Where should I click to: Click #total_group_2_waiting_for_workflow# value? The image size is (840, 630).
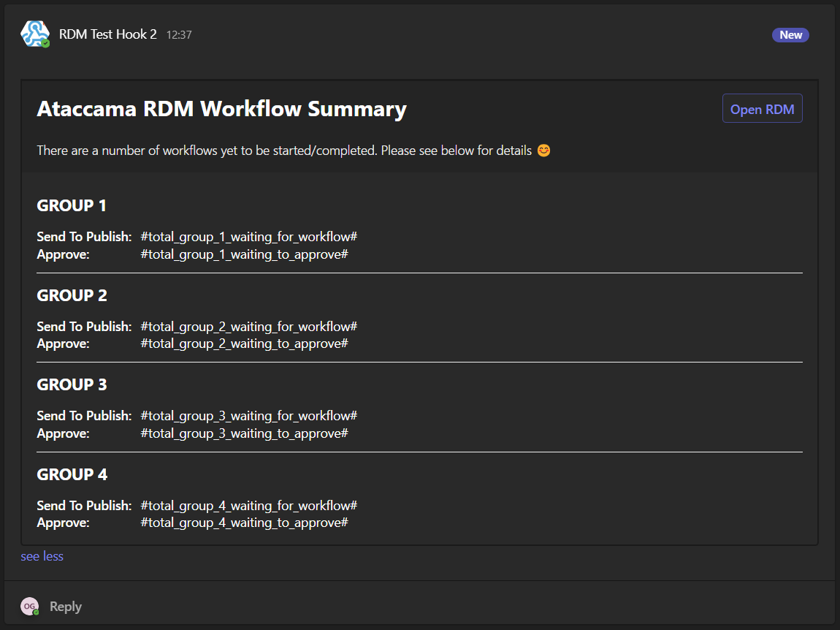click(248, 327)
